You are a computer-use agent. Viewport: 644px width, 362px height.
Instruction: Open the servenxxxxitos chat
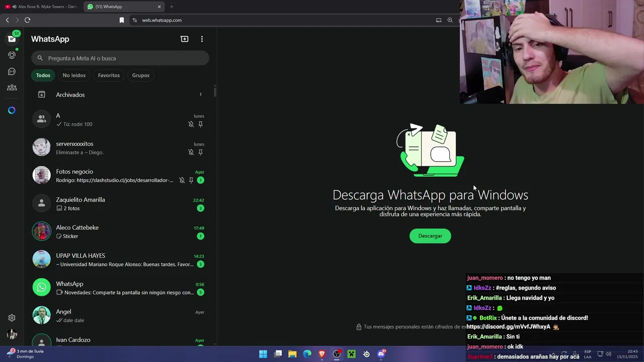[120, 148]
